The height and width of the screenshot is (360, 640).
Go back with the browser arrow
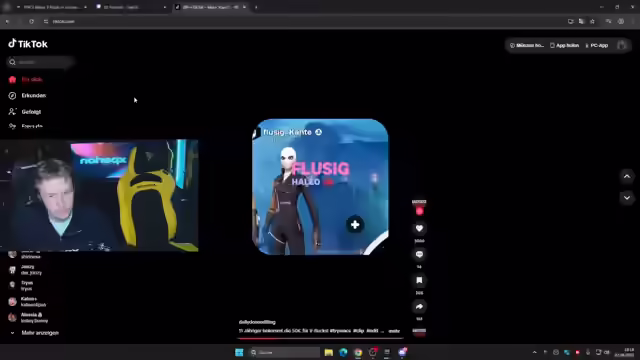(7, 21)
